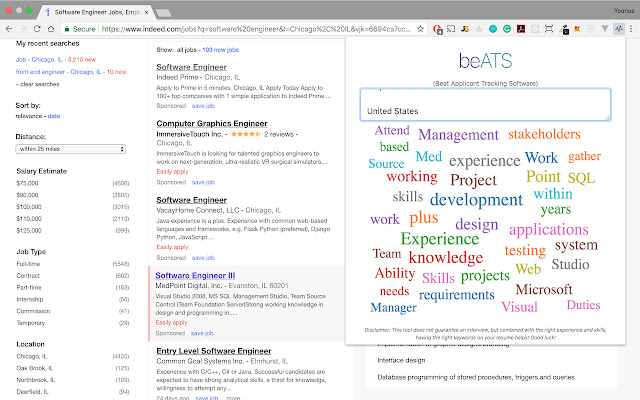
Task: Open a new browser tab
Action: click(x=164, y=13)
